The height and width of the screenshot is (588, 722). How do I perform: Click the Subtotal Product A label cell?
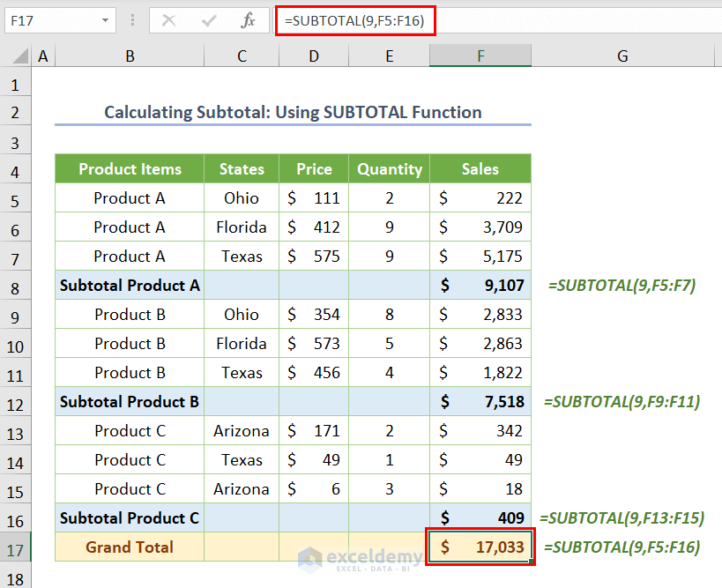(130, 286)
